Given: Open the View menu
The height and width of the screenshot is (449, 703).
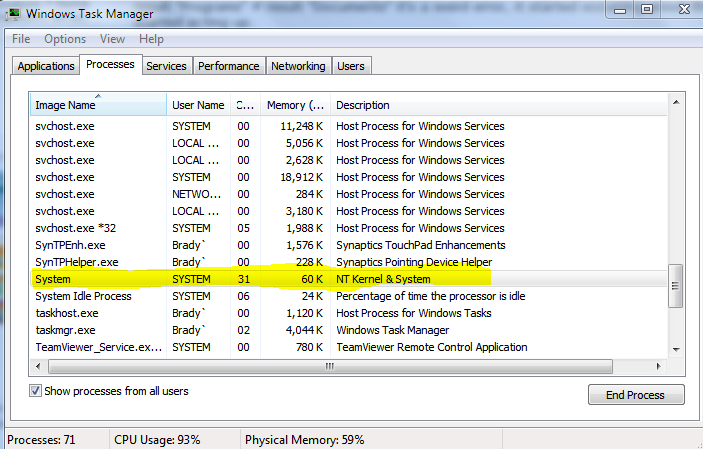Looking at the screenshot, I should pyautogui.click(x=112, y=39).
